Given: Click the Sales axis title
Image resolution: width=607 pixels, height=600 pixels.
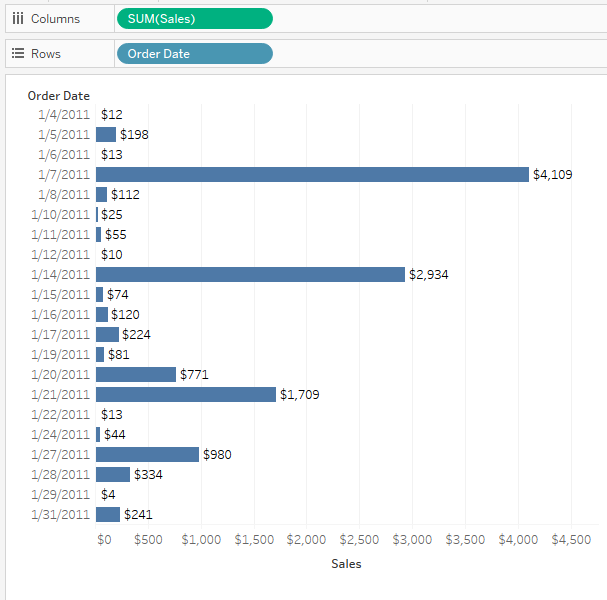Looking at the screenshot, I should pyautogui.click(x=346, y=564).
